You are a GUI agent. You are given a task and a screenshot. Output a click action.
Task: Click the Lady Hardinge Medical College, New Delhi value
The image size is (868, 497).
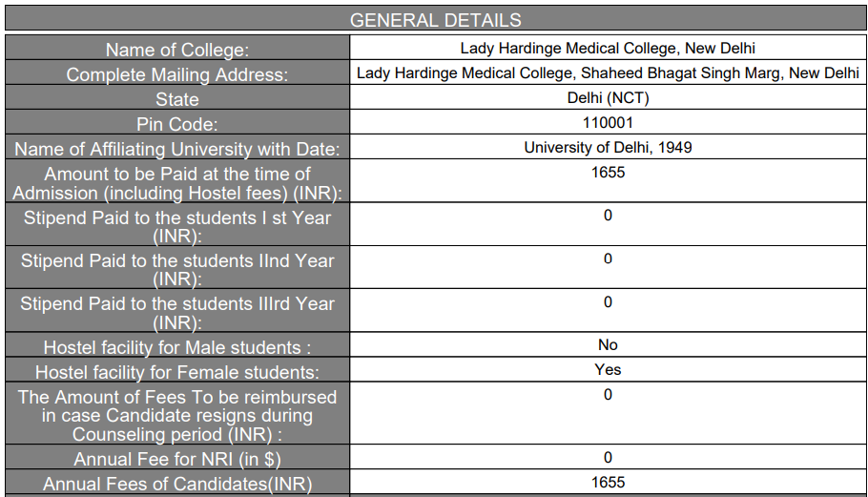click(608, 48)
